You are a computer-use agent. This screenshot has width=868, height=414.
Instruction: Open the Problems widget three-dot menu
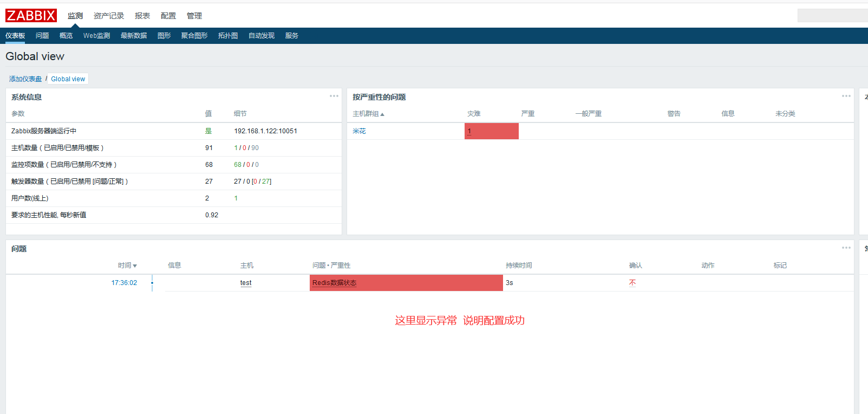846,248
